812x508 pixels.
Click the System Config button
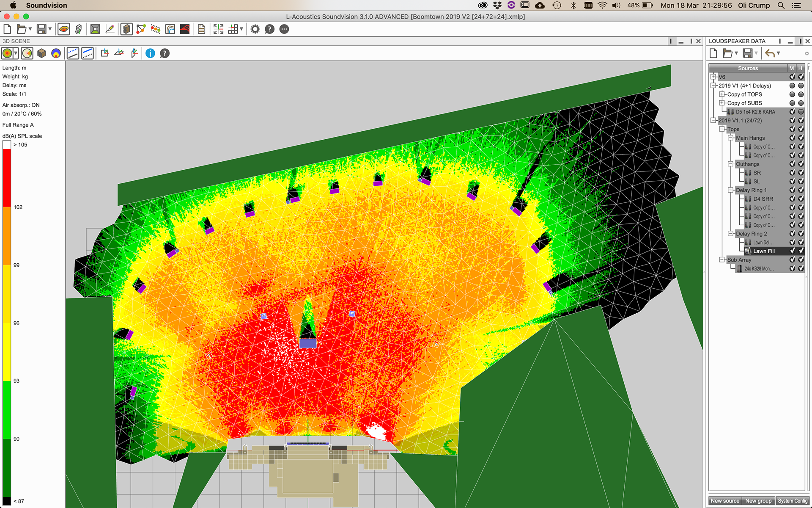click(x=793, y=501)
